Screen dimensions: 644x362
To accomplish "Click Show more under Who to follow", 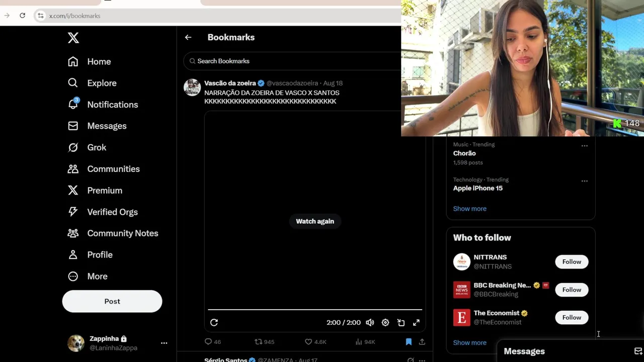I will (470, 343).
